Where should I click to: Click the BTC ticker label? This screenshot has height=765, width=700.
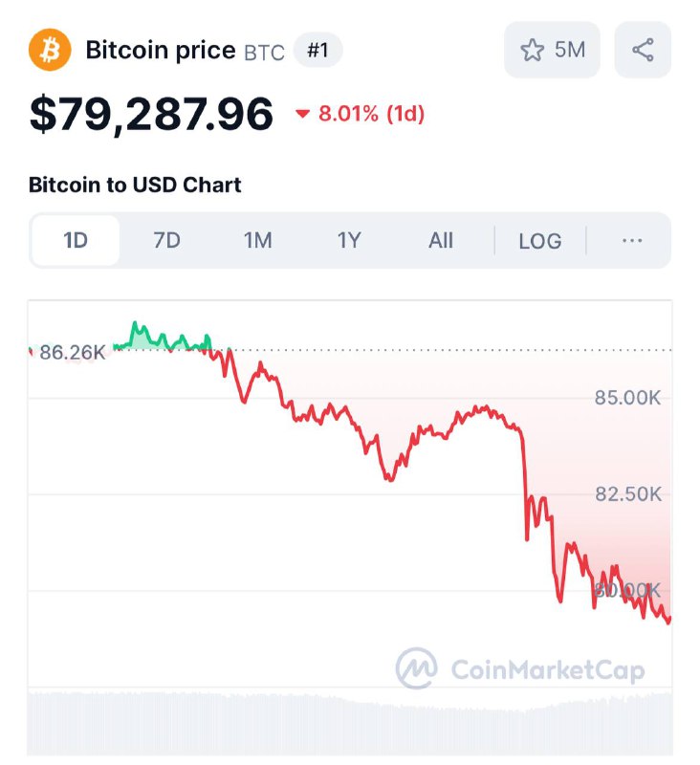point(264,53)
